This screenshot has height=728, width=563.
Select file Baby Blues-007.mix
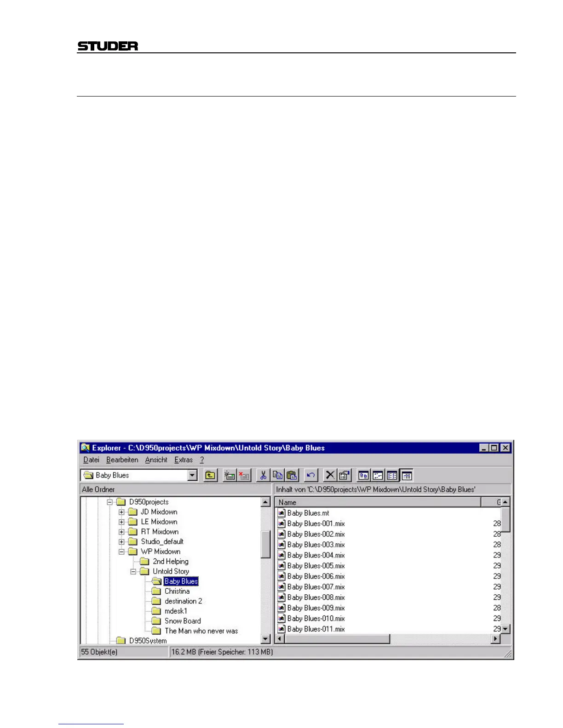[x=316, y=587]
